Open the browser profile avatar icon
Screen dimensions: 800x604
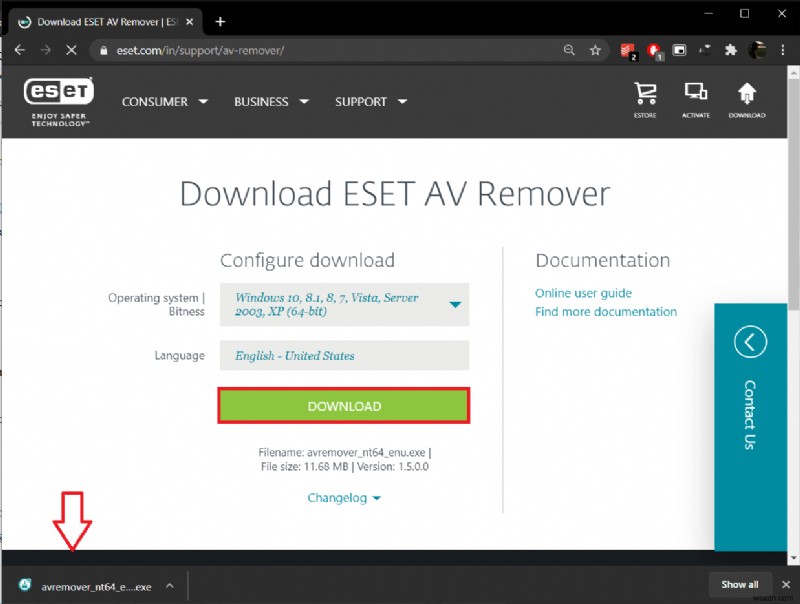coord(757,49)
